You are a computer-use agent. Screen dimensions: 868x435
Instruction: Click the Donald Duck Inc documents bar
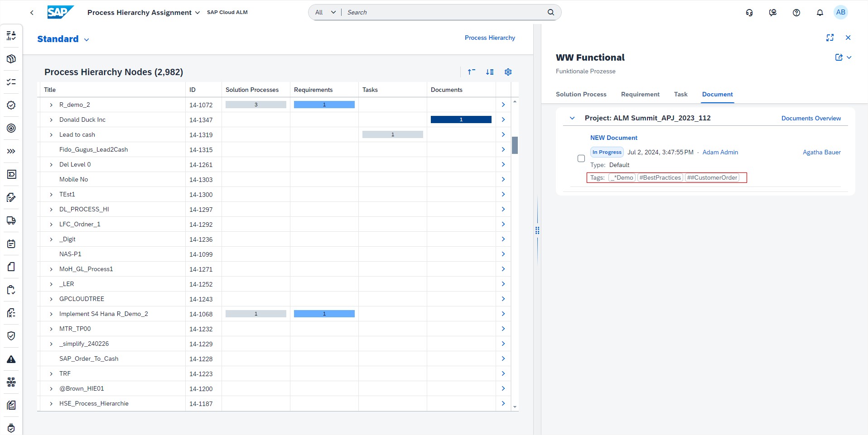point(461,120)
